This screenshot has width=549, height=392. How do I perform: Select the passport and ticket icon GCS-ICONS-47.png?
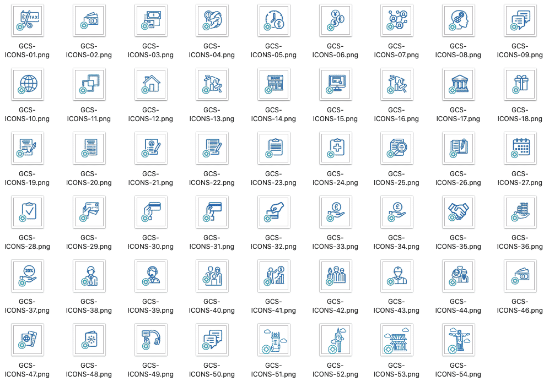coord(28,340)
